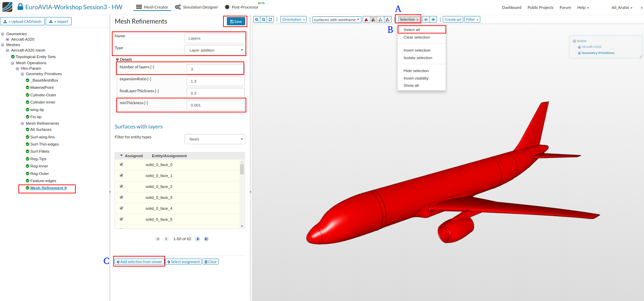
Task: Click the green check icon beside wing-tip
Action: coord(27,110)
